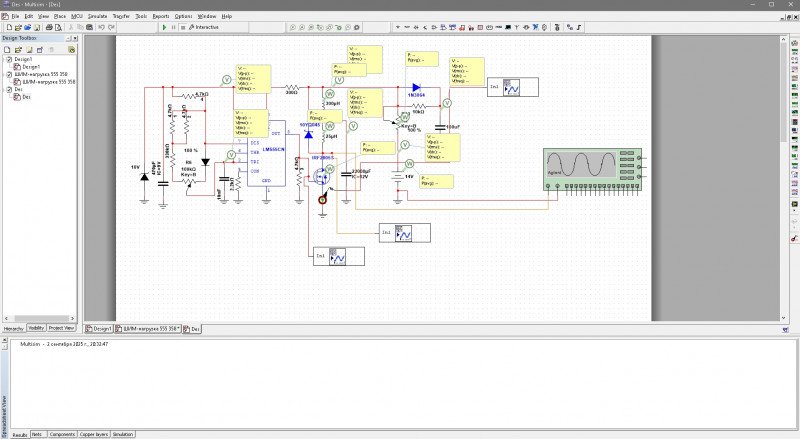Toggle checkbox for ШИМ-нагрузка 555 358 design

(10, 74)
